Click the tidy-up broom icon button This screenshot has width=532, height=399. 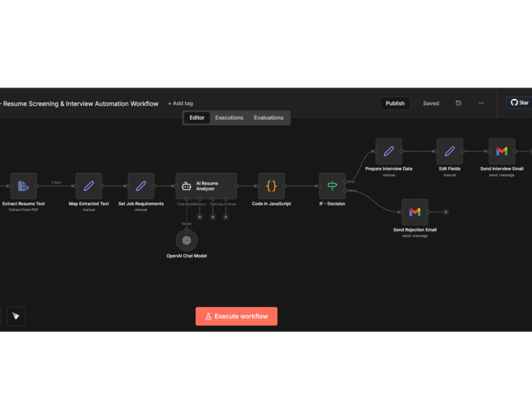point(16,316)
